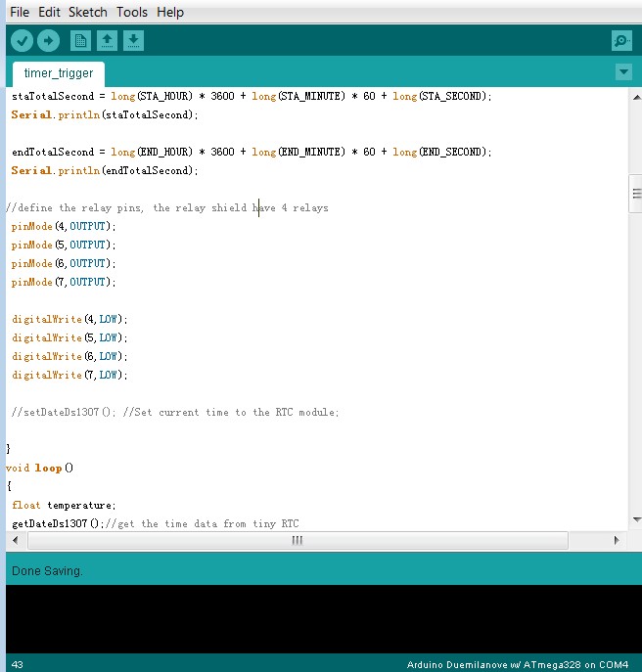Image resolution: width=642 pixels, height=672 pixels.
Task: Click the Serial.println(endTotalSecond) line
Action: (x=105, y=170)
